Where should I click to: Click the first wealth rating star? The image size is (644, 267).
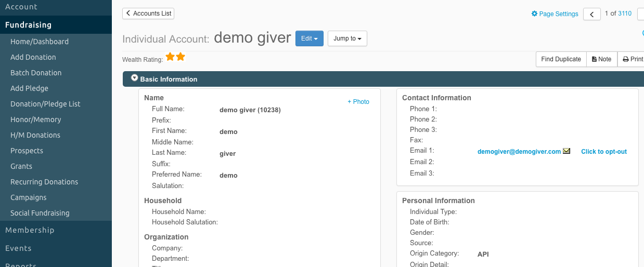(170, 57)
